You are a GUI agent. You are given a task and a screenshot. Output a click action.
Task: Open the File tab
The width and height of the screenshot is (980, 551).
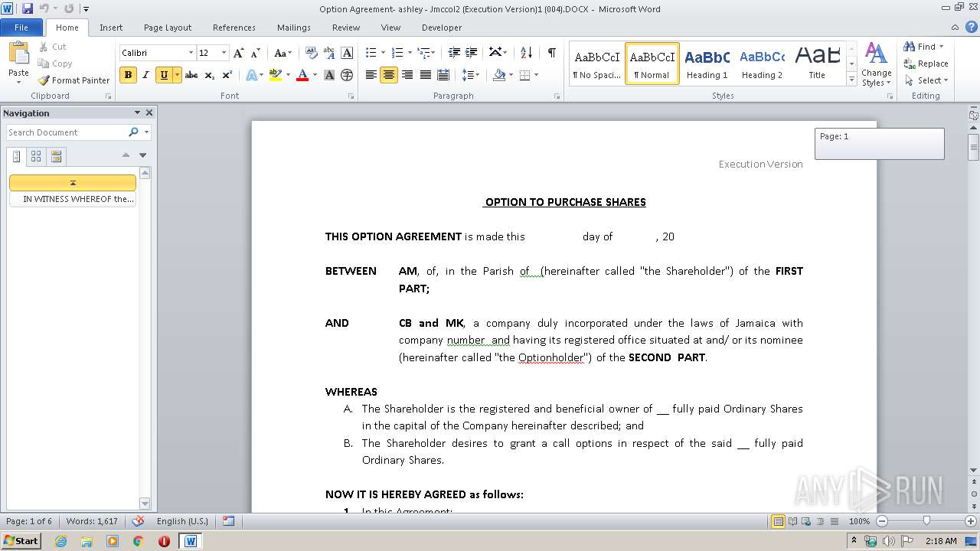21,28
